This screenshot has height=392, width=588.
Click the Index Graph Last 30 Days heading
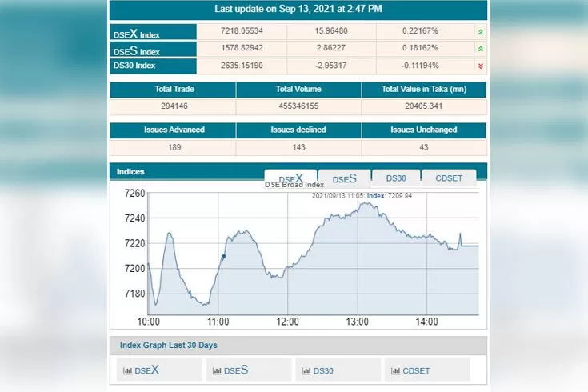coord(168,345)
